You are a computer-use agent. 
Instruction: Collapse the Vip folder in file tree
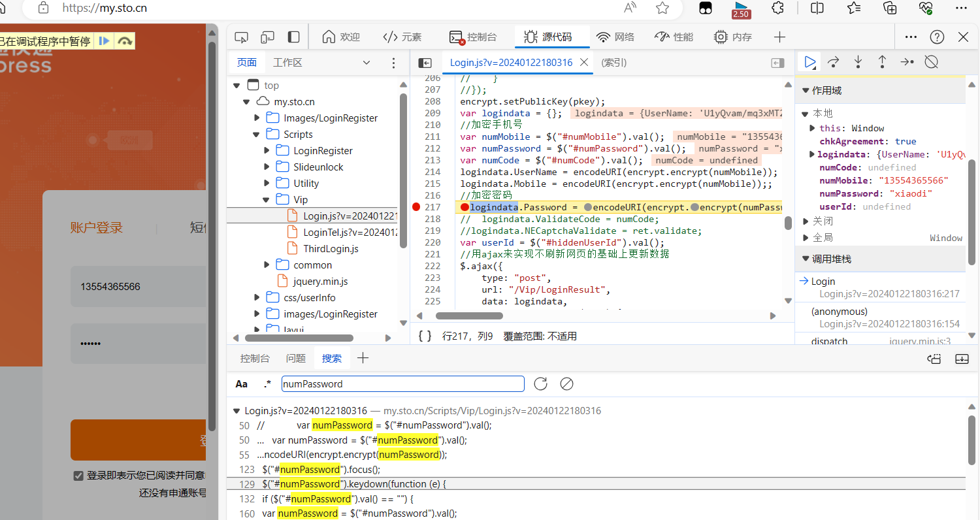click(266, 200)
